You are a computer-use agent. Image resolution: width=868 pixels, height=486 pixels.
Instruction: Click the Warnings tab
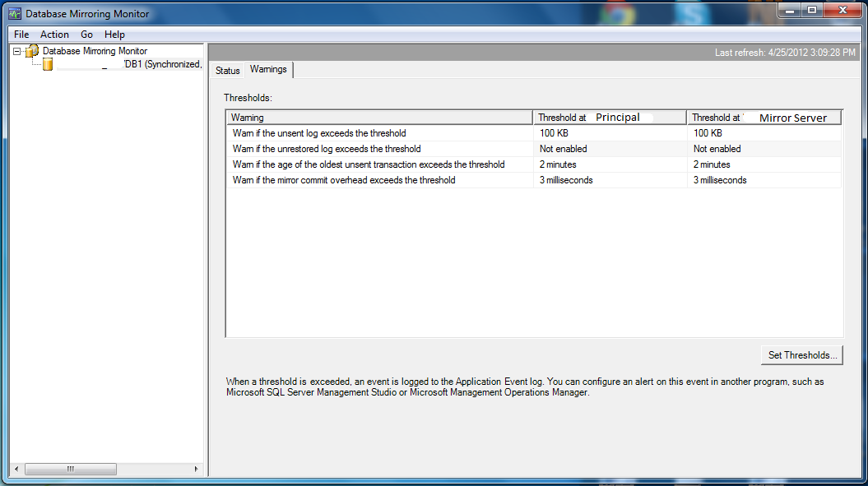click(x=268, y=70)
